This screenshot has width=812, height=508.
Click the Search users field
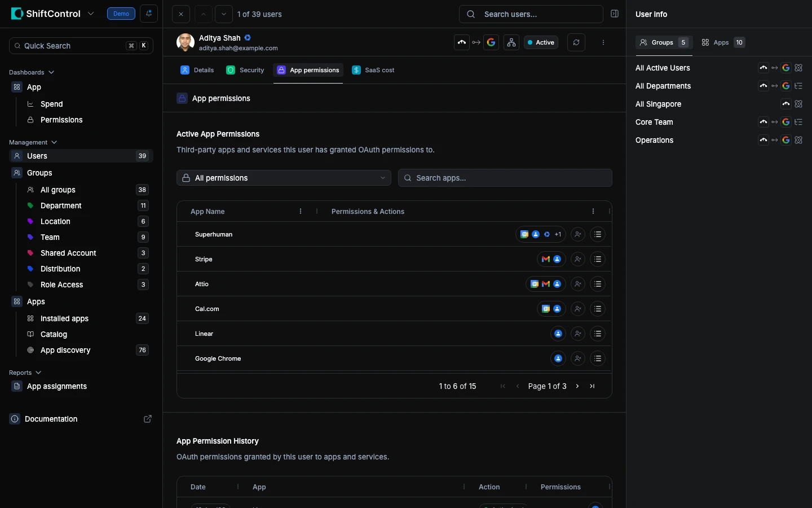pos(531,14)
